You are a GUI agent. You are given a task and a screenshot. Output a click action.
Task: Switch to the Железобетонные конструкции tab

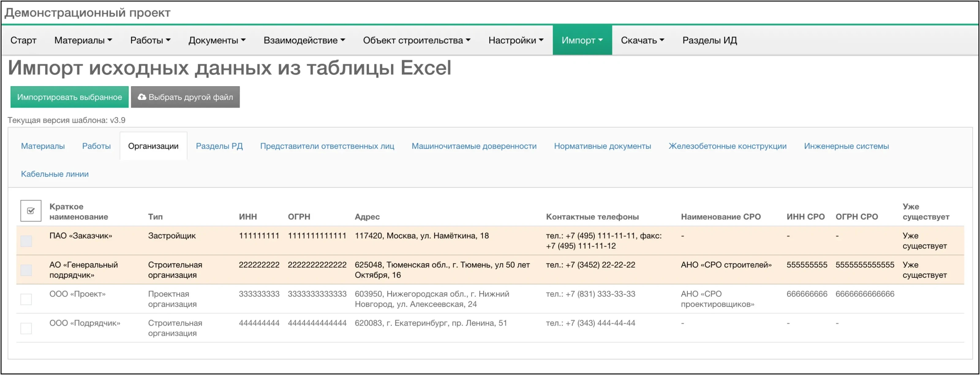coord(728,145)
